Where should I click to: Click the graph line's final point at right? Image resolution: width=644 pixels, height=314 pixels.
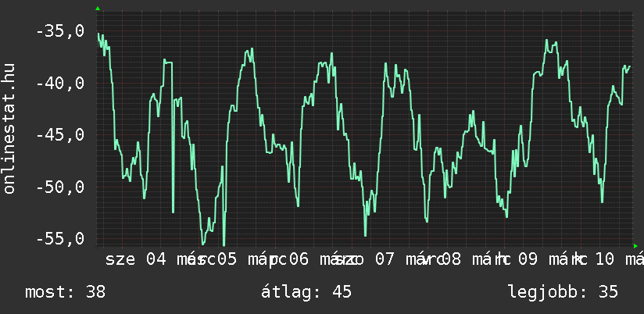coord(629,66)
